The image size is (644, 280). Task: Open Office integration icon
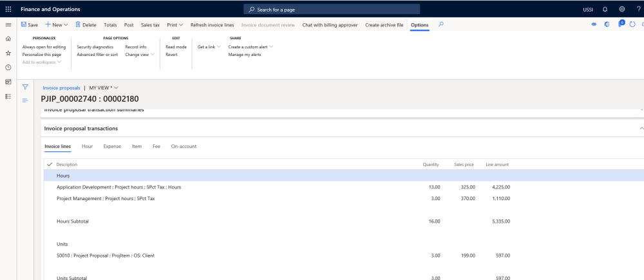[607, 24]
